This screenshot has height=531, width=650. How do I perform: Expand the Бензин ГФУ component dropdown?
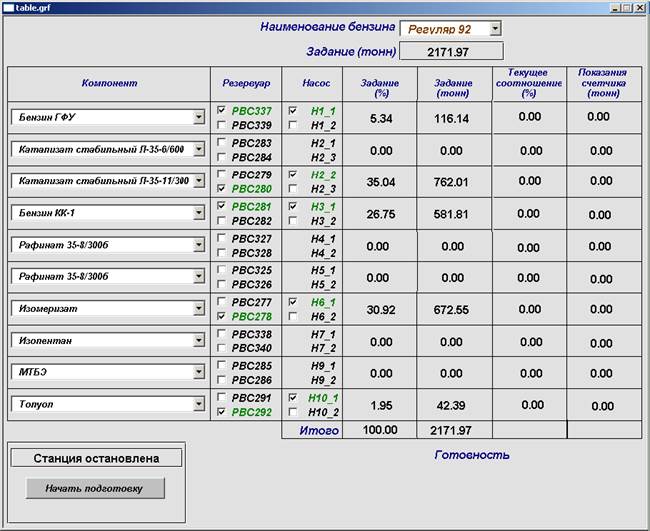tap(198, 118)
